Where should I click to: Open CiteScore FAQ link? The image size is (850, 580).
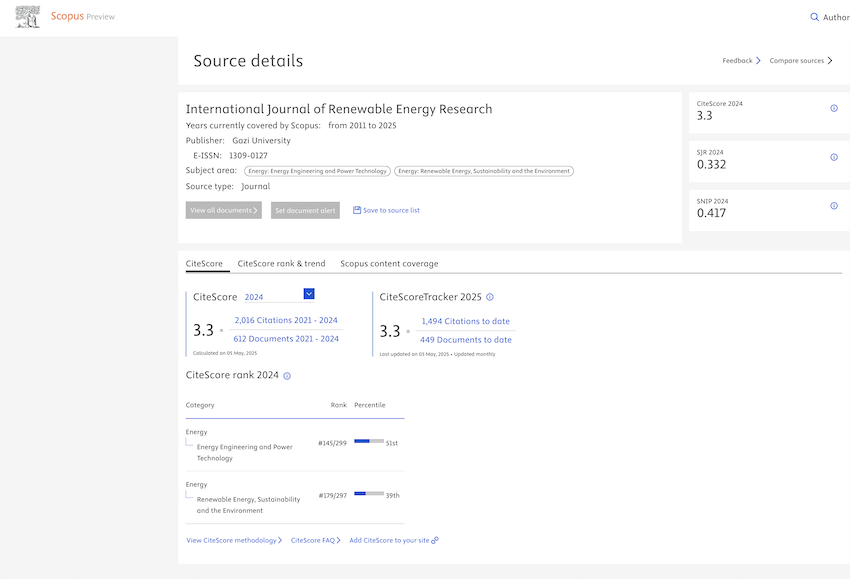[315, 540]
